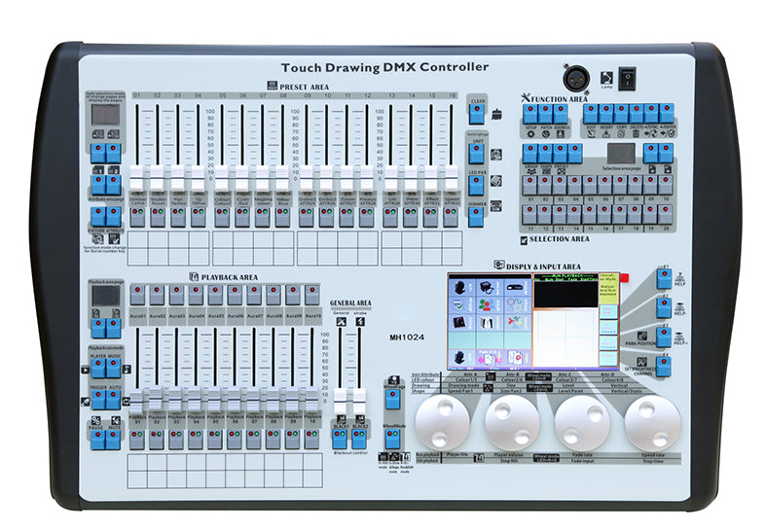Select the LED PAR fixture button
Screen dimensions: 766x532
(x=476, y=183)
